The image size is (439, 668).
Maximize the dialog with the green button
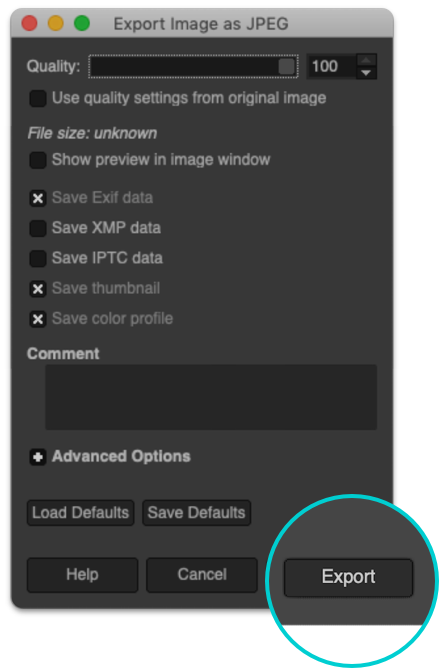tap(82, 23)
